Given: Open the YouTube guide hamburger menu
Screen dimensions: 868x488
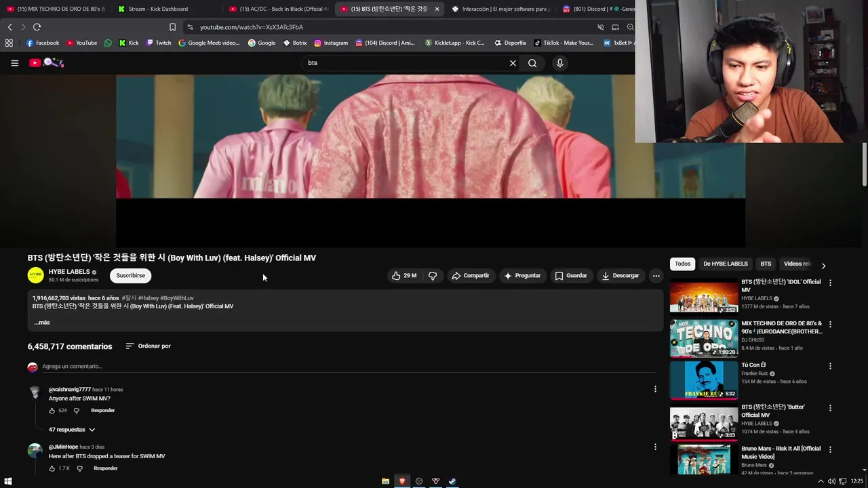Looking at the screenshot, I should pyautogui.click(x=14, y=63).
